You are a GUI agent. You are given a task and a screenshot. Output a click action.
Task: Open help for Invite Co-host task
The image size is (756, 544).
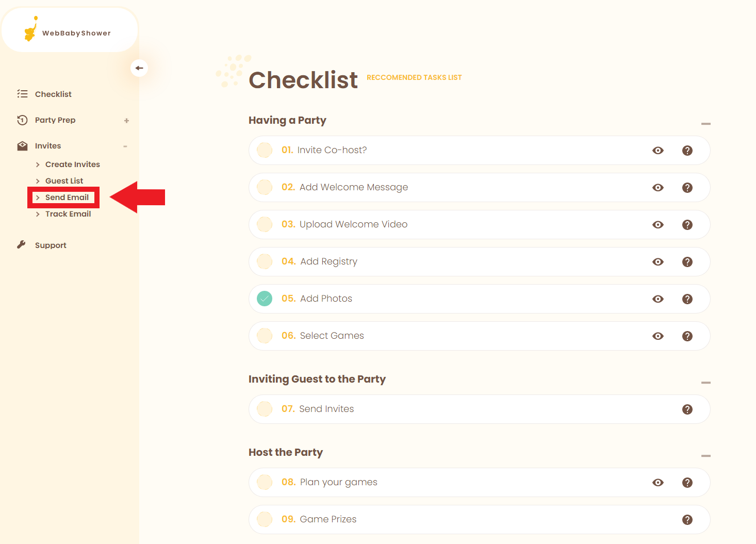[687, 151]
